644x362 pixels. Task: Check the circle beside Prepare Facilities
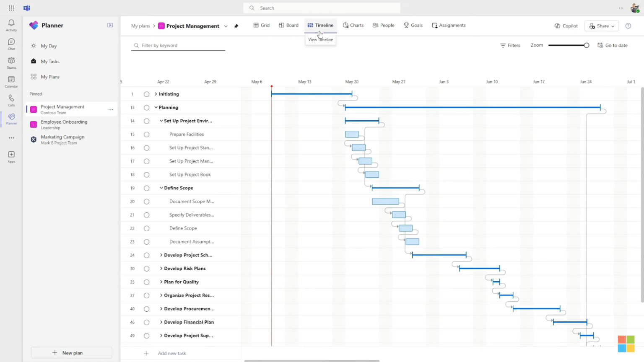[146, 134]
